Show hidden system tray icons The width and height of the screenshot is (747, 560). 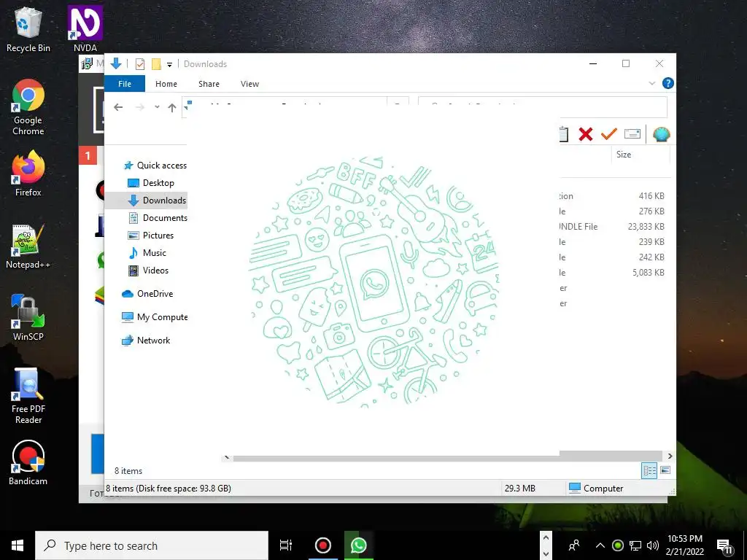600,545
